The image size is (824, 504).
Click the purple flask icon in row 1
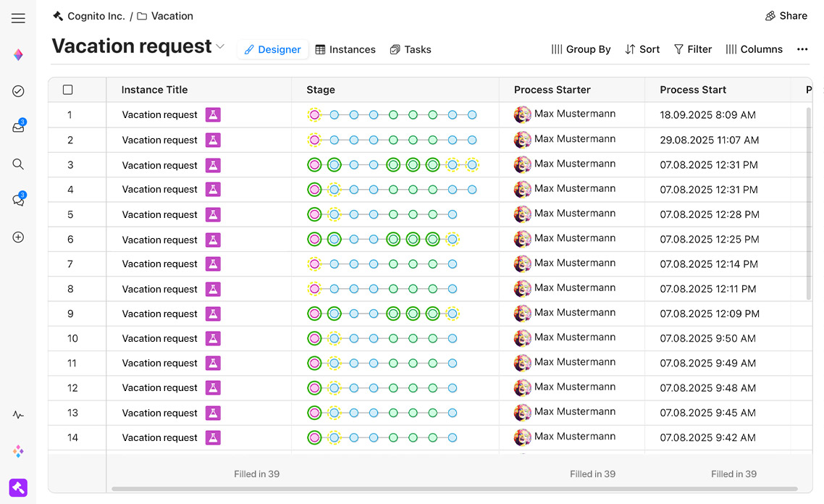pyautogui.click(x=212, y=115)
